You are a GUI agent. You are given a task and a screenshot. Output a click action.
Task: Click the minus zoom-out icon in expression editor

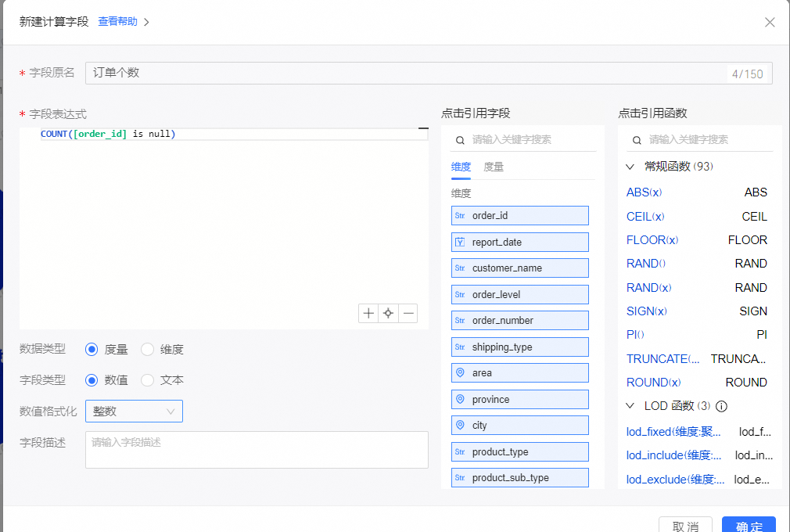[408, 314]
